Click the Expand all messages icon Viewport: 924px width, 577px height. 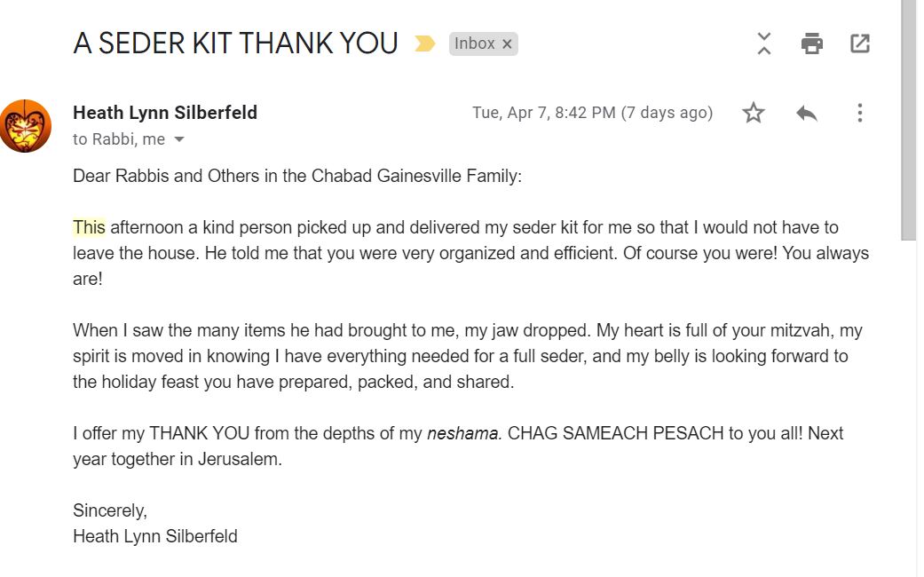tap(764, 43)
